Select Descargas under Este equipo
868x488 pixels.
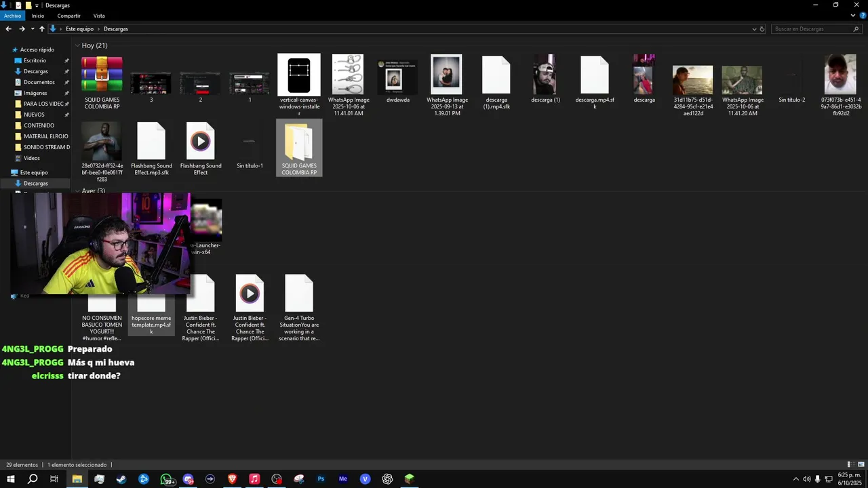35,183
